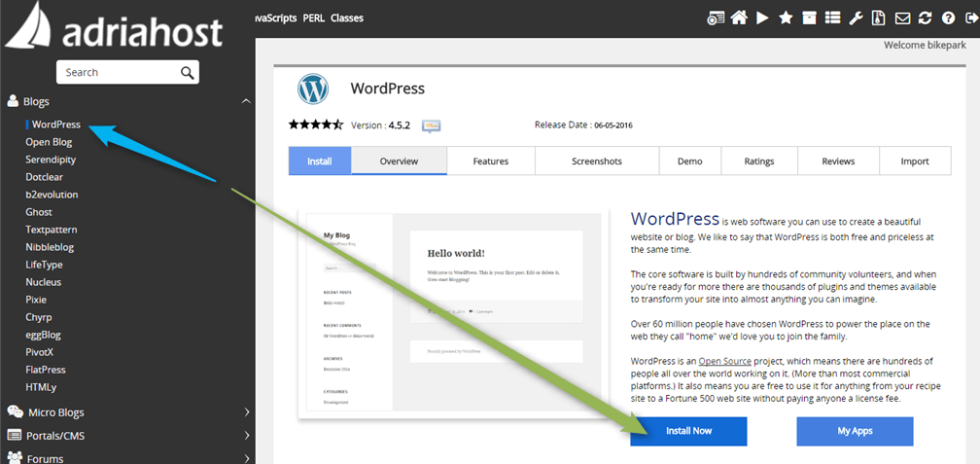Open email settings envelope icon

pos(902,18)
